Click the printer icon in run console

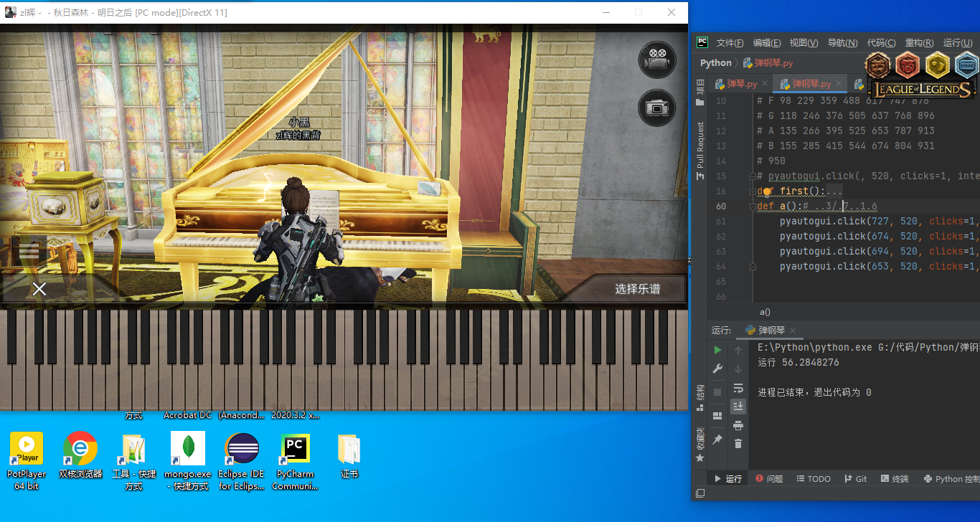click(738, 425)
